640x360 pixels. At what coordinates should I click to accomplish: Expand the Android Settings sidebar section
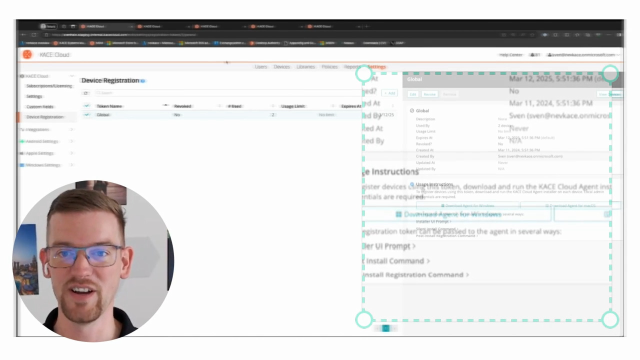(x=71, y=141)
